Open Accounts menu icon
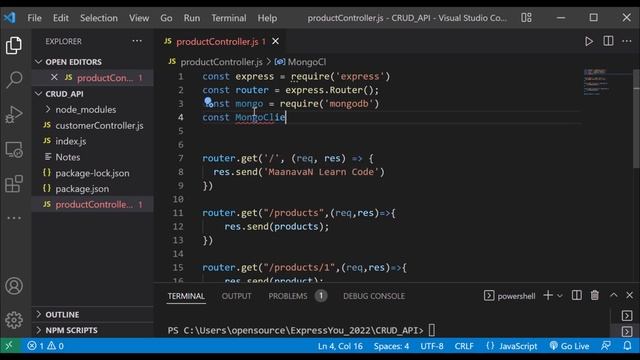This screenshot has width=640, height=360. click(x=14, y=286)
